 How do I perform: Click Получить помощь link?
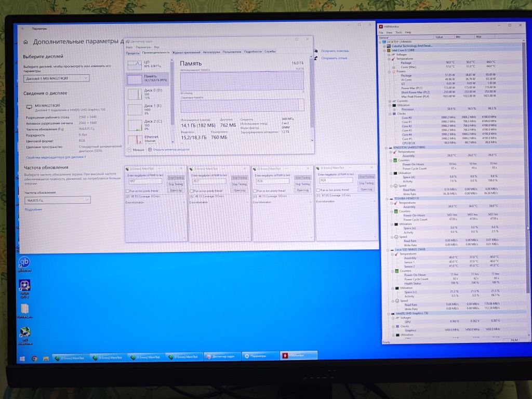(x=335, y=51)
